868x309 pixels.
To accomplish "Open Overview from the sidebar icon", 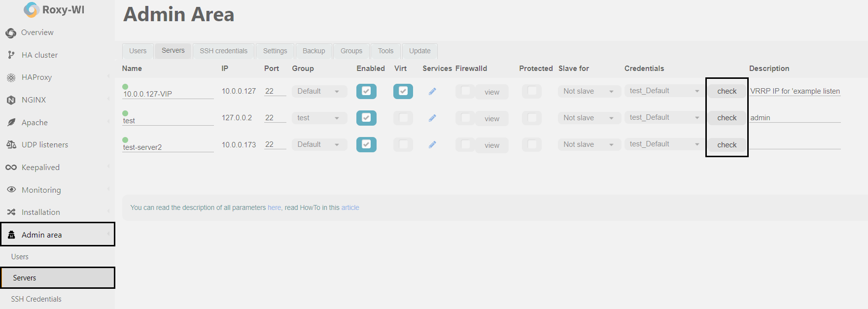I will 11,33.
